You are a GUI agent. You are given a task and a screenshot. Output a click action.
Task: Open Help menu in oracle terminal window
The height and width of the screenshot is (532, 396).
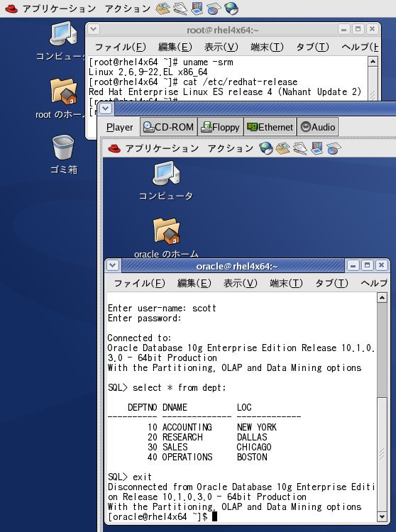pos(374,283)
